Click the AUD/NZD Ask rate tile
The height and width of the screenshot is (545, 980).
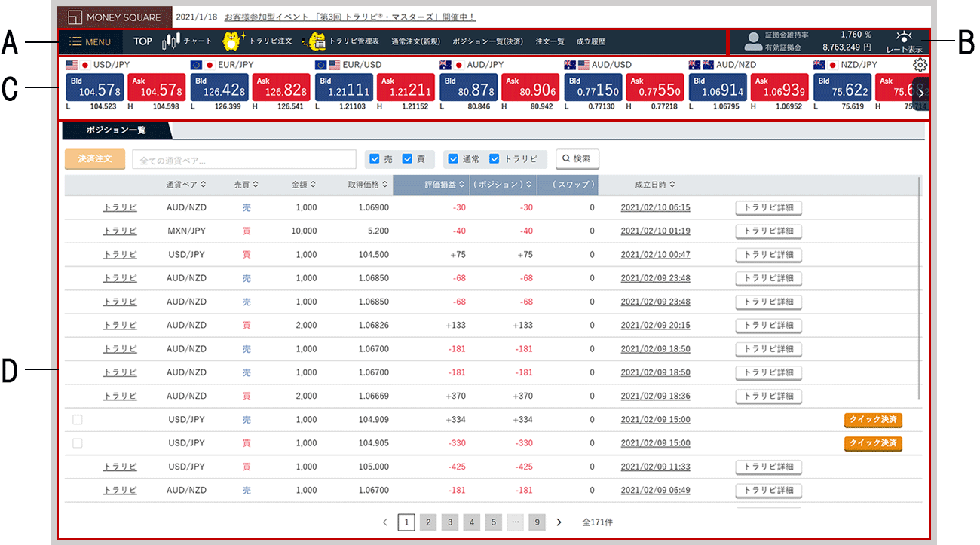[779, 87]
